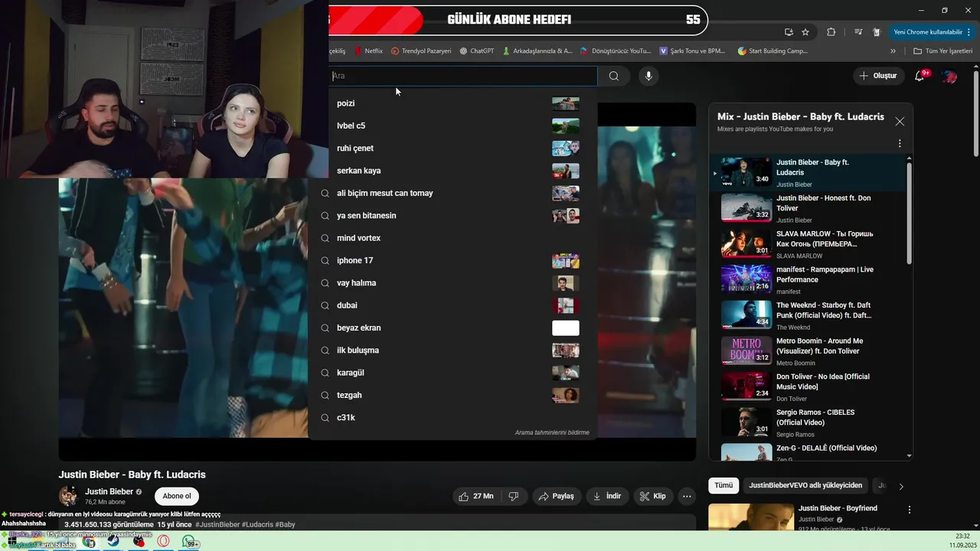The height and width of the screenshot is (551, 980).
Task: Select 'ali biçim mesut can tomay' suggestion
Action: [452, 193]
